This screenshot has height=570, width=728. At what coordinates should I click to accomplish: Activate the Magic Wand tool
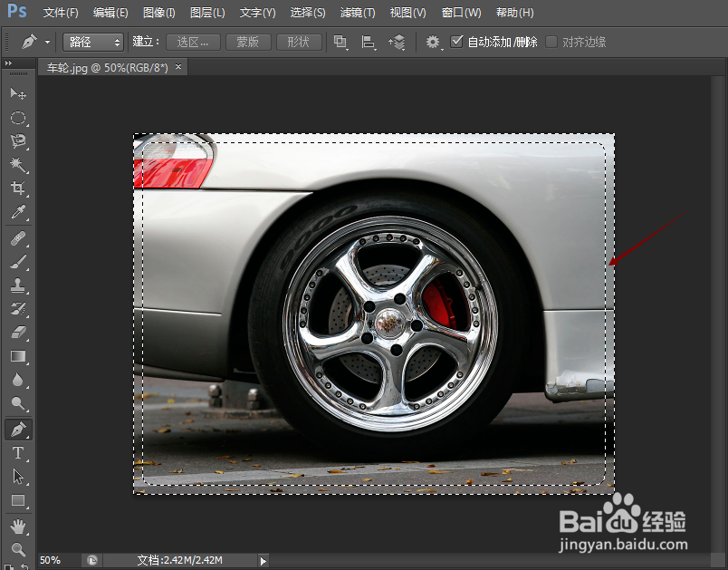click(x=18, y=165)
